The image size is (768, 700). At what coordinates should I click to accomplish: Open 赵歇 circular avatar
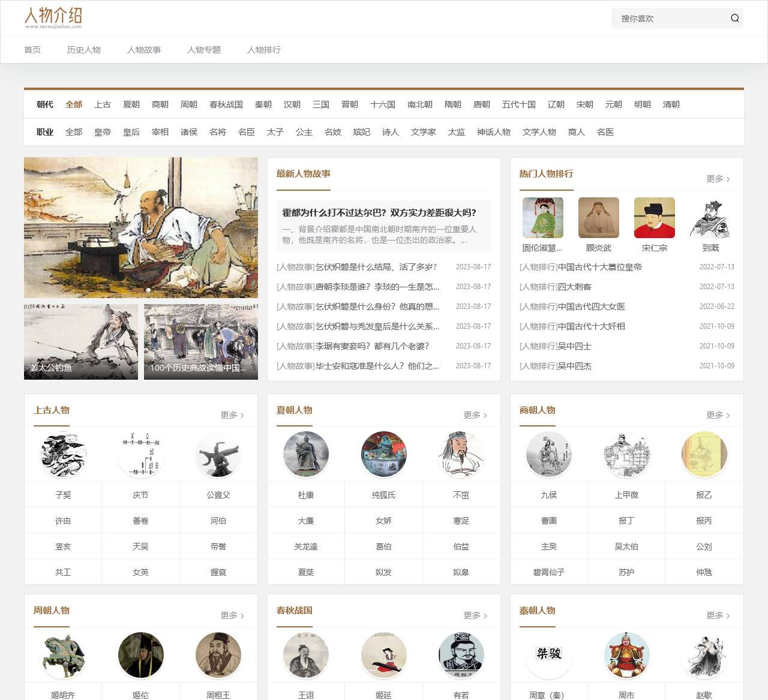pos(704,655)
